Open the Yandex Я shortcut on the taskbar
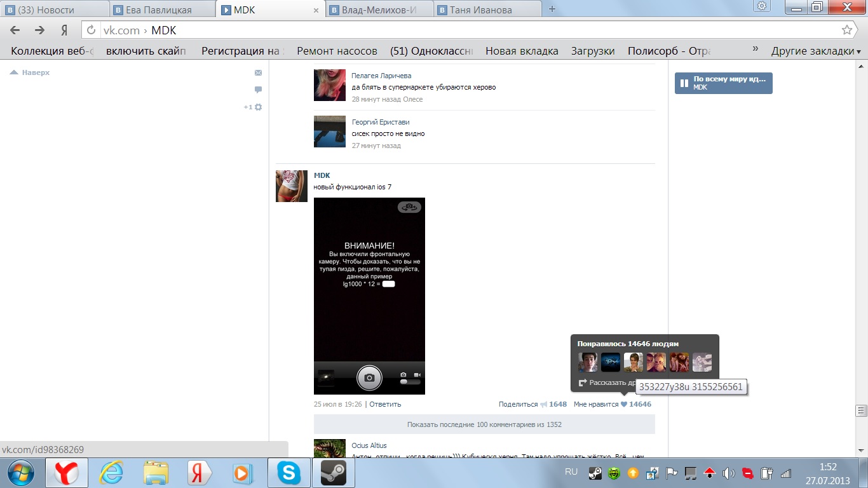The width and height of the screenshot is (868, 488). tap(199, 473)
